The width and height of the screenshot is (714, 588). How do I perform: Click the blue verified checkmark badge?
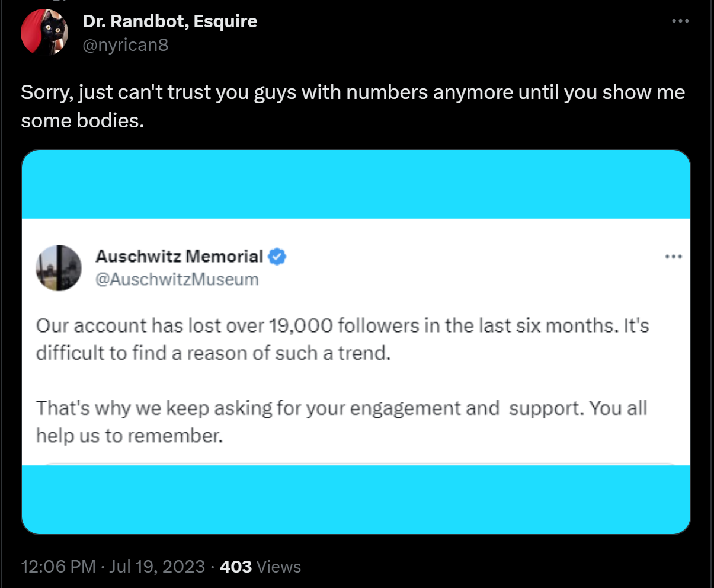tap(277, 257)
